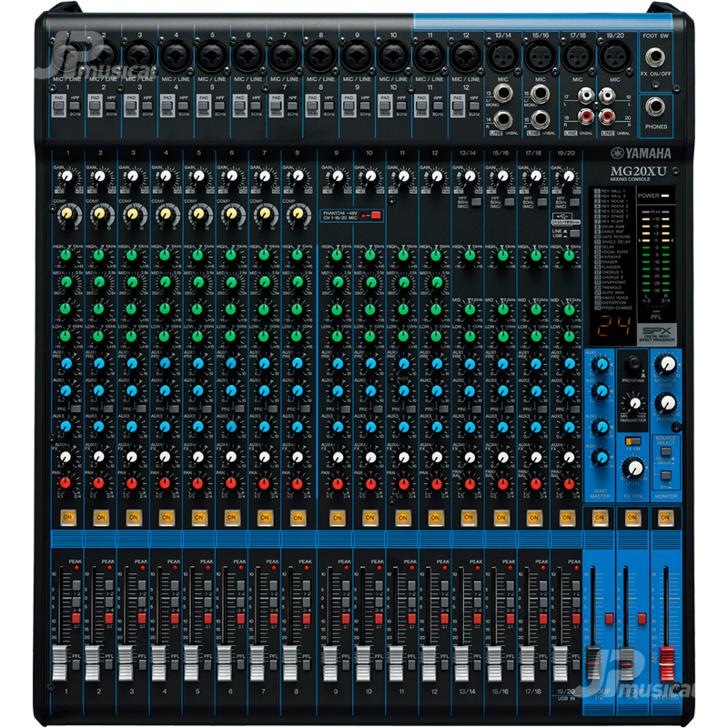Click channel 10 PFL button

pyautogui.click(x=379, y=664)
